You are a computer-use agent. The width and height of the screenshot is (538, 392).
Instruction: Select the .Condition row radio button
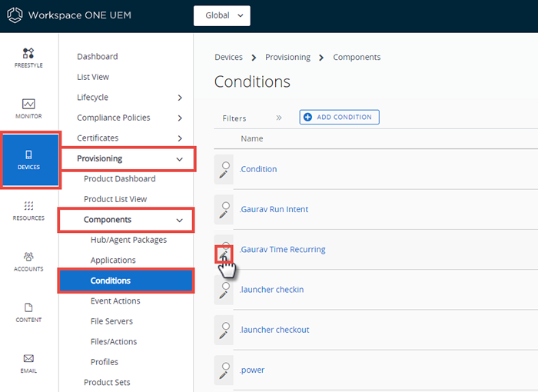226,165
